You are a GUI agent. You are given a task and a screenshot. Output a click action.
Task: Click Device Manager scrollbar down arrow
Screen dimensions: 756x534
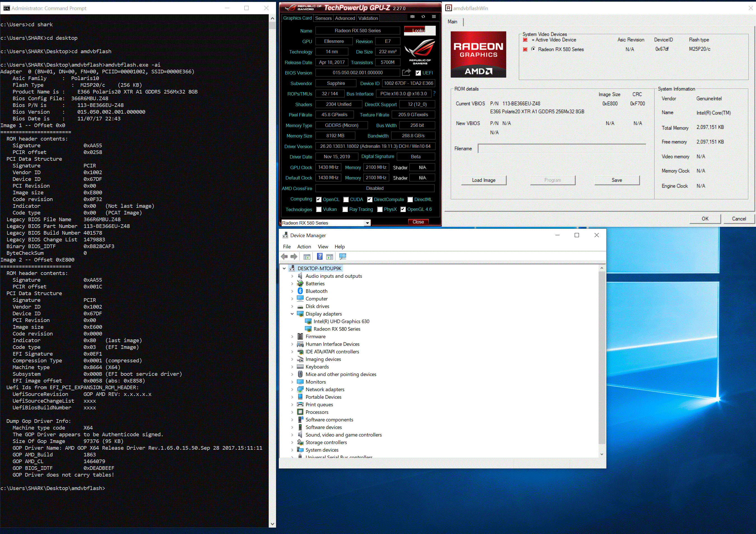(602, 454)
